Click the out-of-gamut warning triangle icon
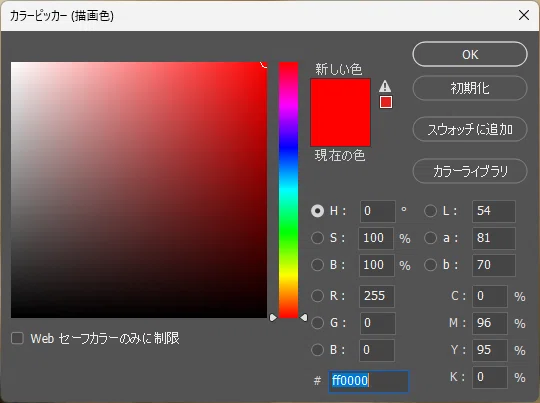The image size is (540, 403). (385, 86)
